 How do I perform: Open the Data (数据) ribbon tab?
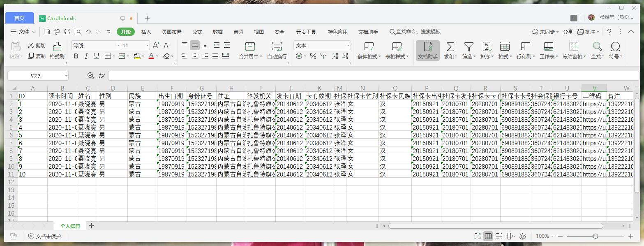point(218,32)
